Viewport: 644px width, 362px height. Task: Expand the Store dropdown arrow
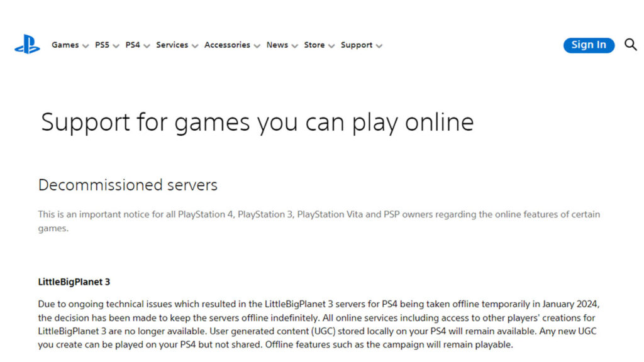[331, 46]
